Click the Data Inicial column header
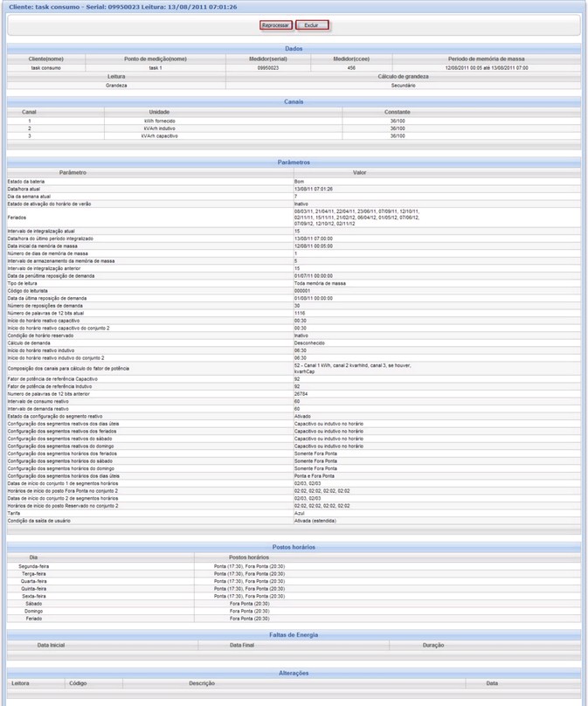The image size is (588, 706). click(51, 644)
